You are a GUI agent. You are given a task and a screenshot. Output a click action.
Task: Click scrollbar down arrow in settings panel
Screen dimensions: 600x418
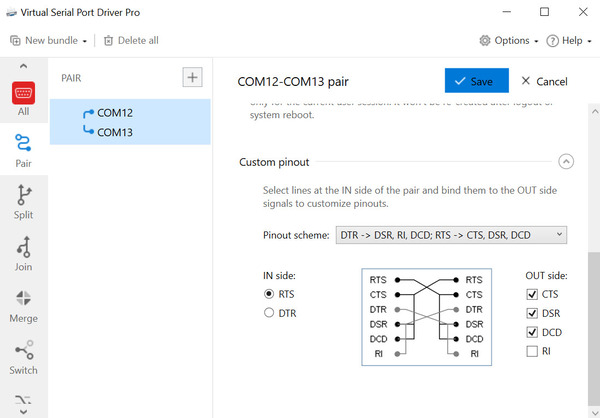[594, 413]
